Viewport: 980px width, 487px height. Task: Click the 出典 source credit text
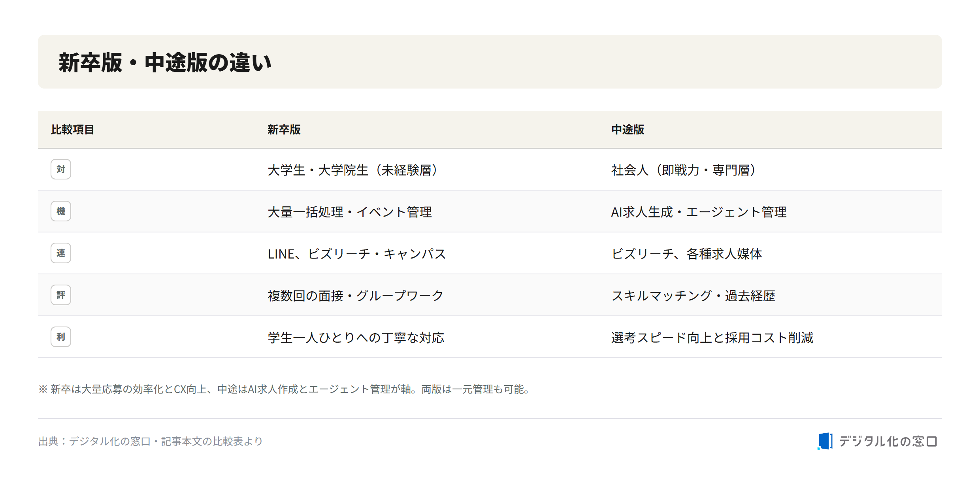pyautogui.click(x=151, y=441)
